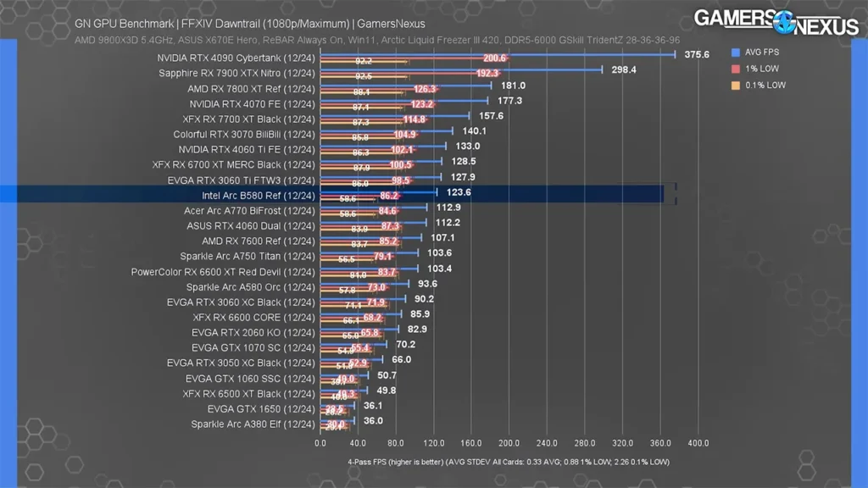
Task: Click the 'EVGA RTX 2060 KO (12/24)' label
Action: click(253, 332)
